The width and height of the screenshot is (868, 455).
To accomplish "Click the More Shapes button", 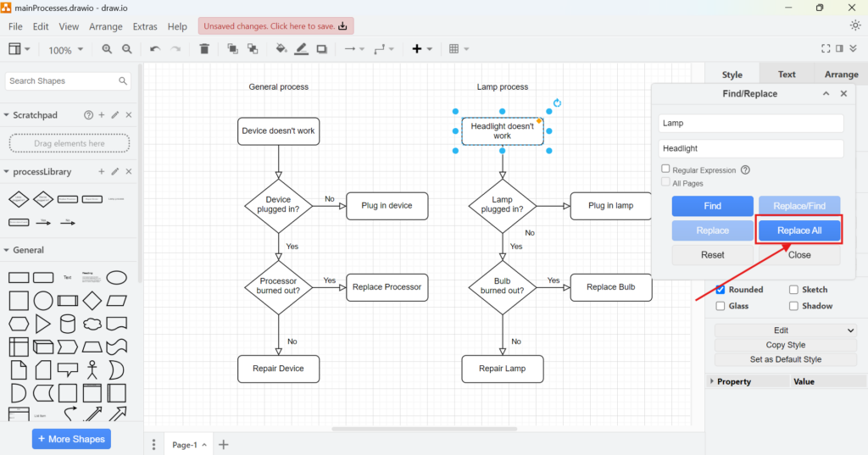I will pos(71,439).
